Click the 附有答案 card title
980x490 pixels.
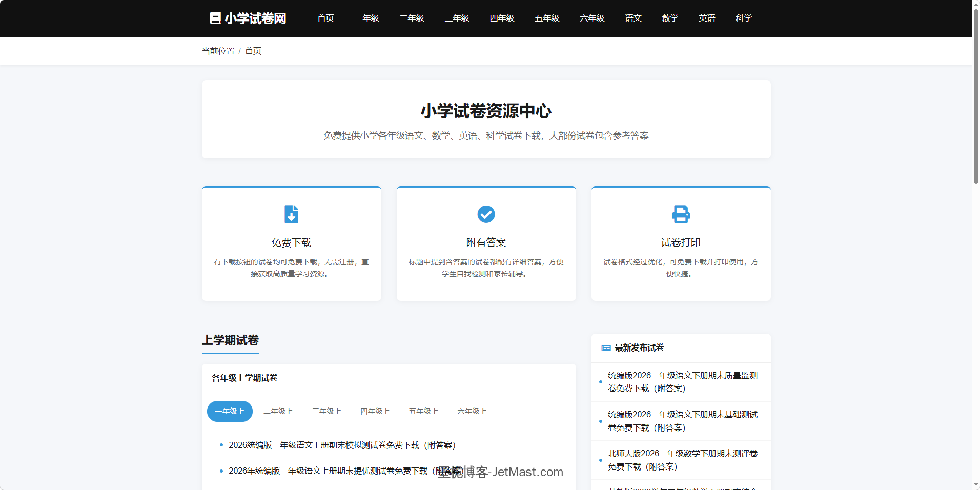coord(486,242)
